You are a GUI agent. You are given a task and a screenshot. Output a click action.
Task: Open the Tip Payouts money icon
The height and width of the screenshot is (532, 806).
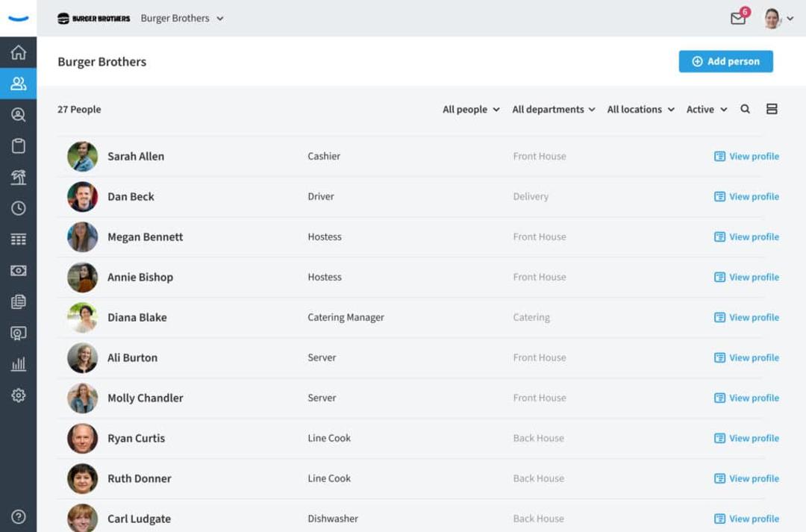(18, 271)
